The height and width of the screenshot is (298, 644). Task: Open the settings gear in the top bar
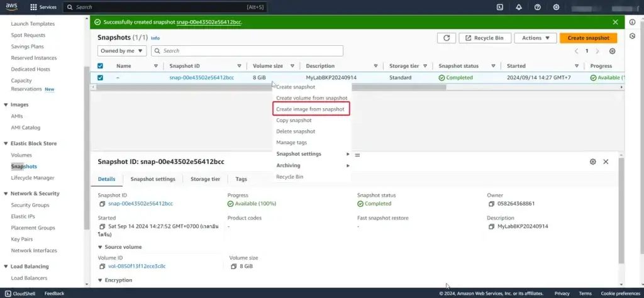[x=556, y=7]
